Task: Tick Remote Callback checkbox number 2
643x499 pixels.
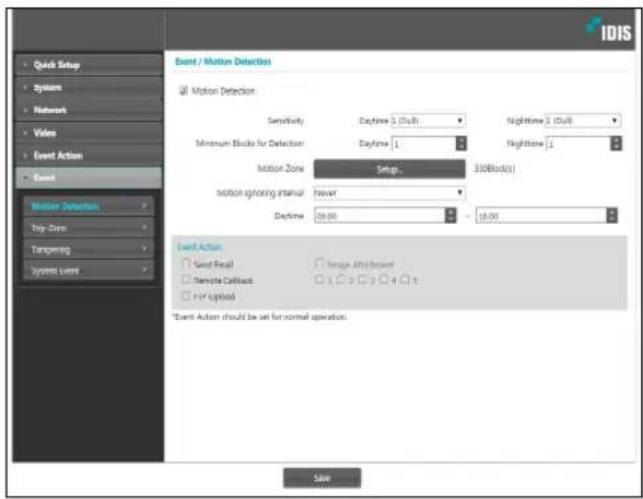Action: coord(341,280)
